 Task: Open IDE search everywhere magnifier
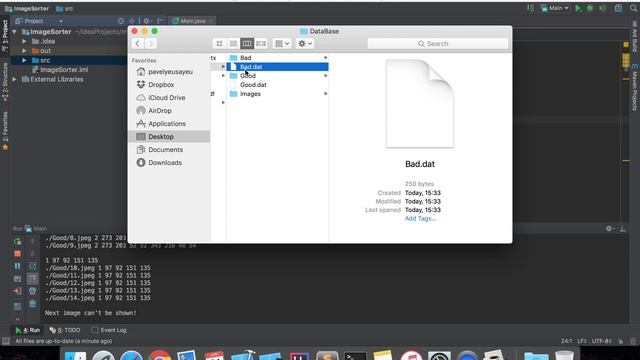(633, 8)
